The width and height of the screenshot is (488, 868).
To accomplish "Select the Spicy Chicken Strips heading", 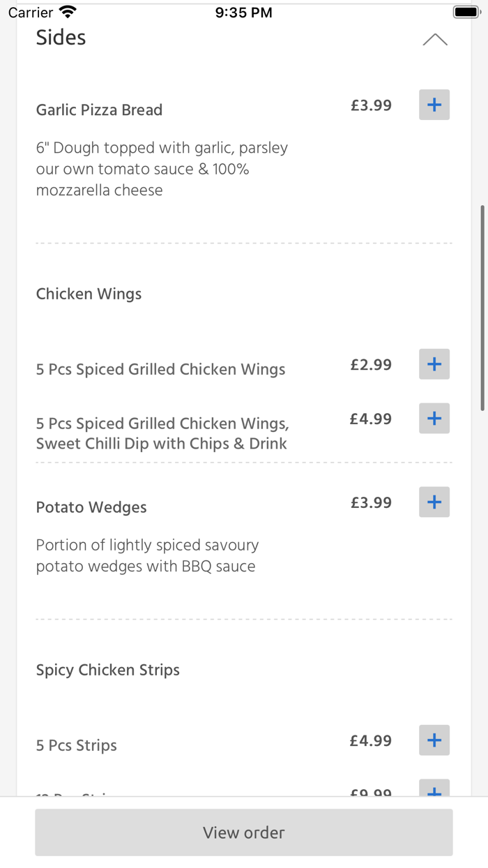I will [108, 669].
